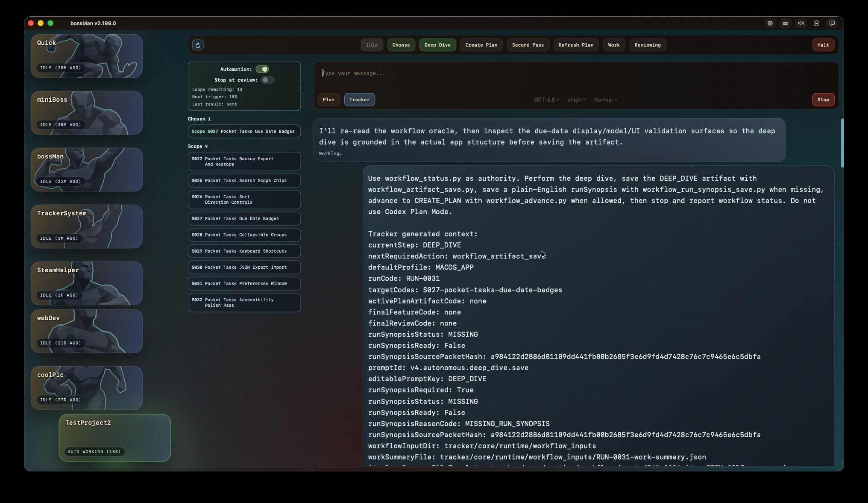The height and width of the screenshot is (503, 868).
Task: Select S025 Pocket Tasks Search Scope Chips
Action: [244, 181]
